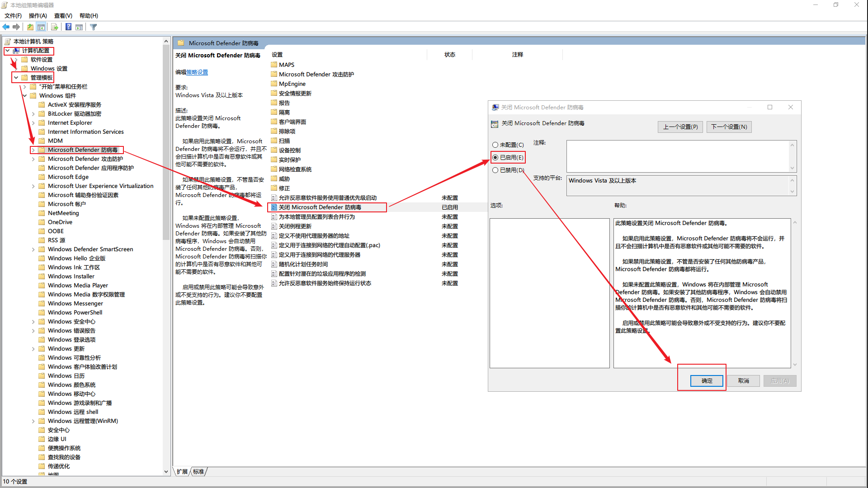Screen dimensions: 868x488
Task: Open help via the blue question-mark icon
Action: (x=68, y=27)
